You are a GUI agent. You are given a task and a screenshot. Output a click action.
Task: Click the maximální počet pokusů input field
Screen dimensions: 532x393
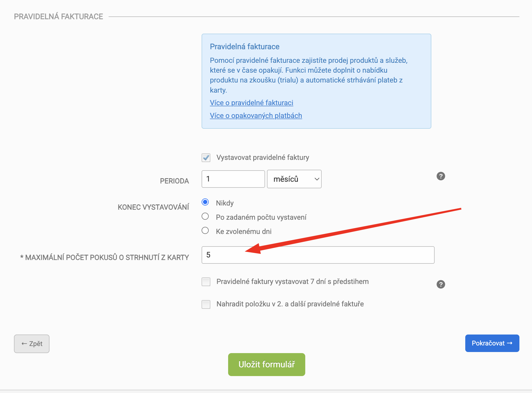[318, 255]
